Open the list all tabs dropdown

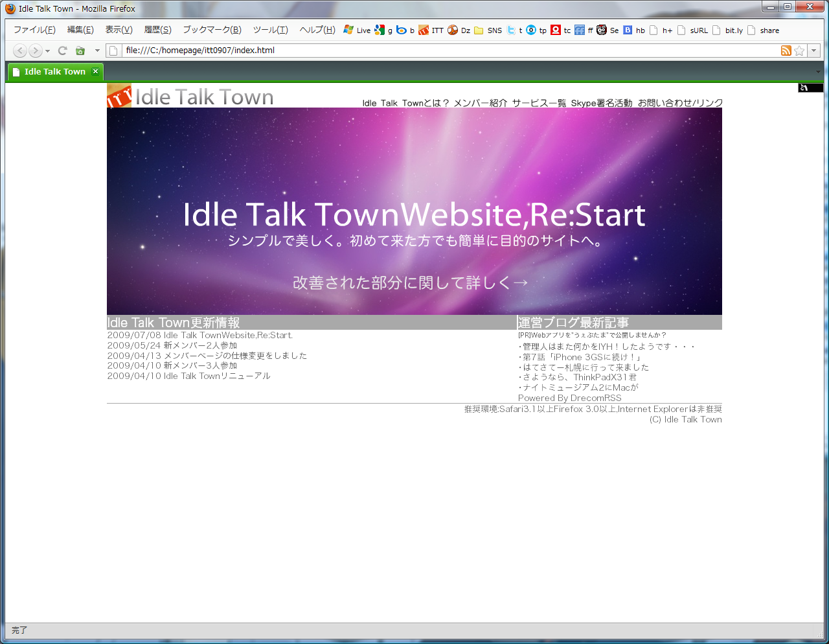pyautogui.click(x=818, y=72)
